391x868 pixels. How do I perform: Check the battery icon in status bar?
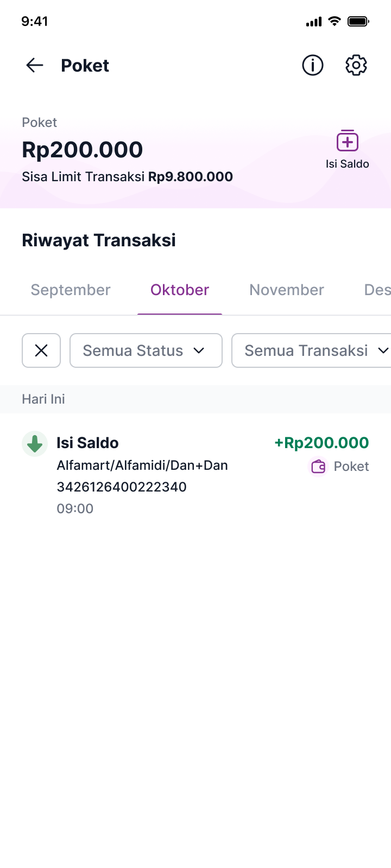click(358, 22)
